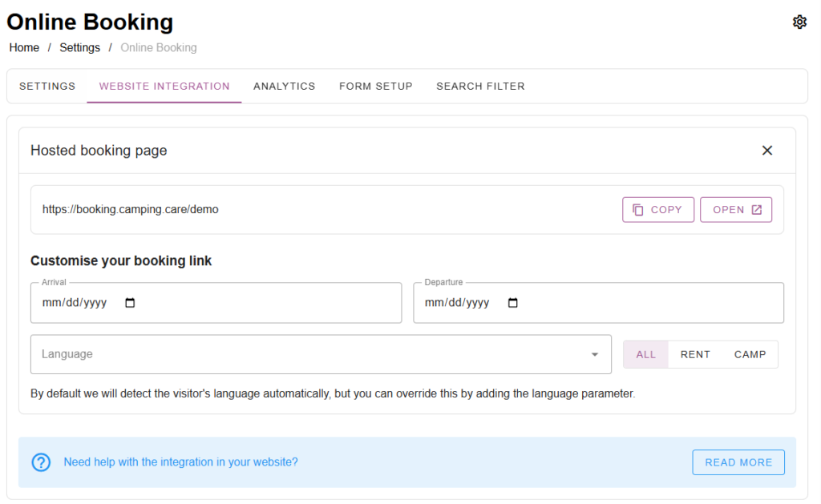Open the settings gear icon at top right

point(799,22)
